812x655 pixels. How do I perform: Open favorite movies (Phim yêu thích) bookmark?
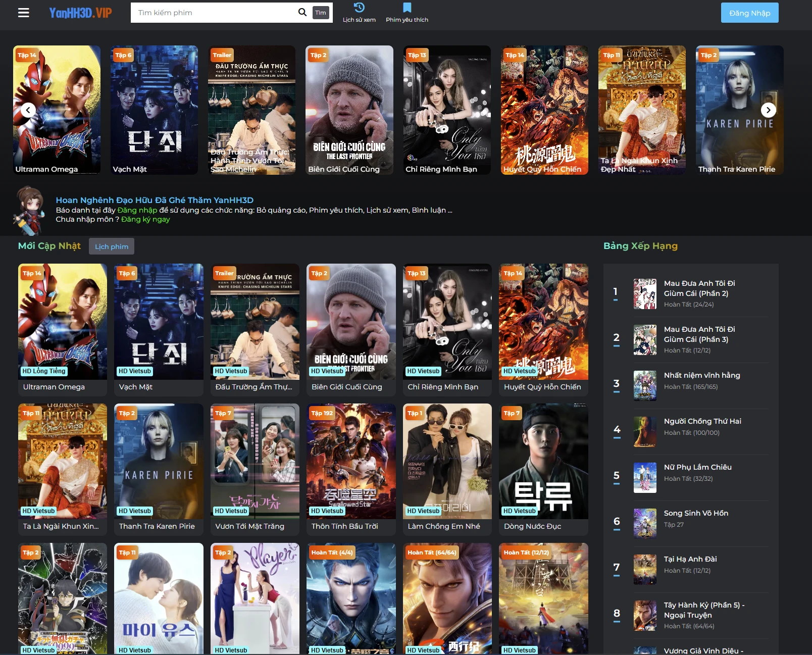coord(407,13)
